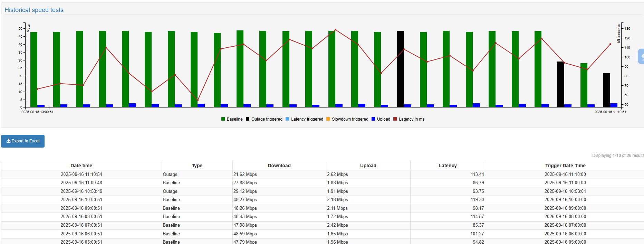Image resolution: width=644 pixels, height=244 pixels.
Task: Click the green Baseline legend square
Action: [223, 119]
